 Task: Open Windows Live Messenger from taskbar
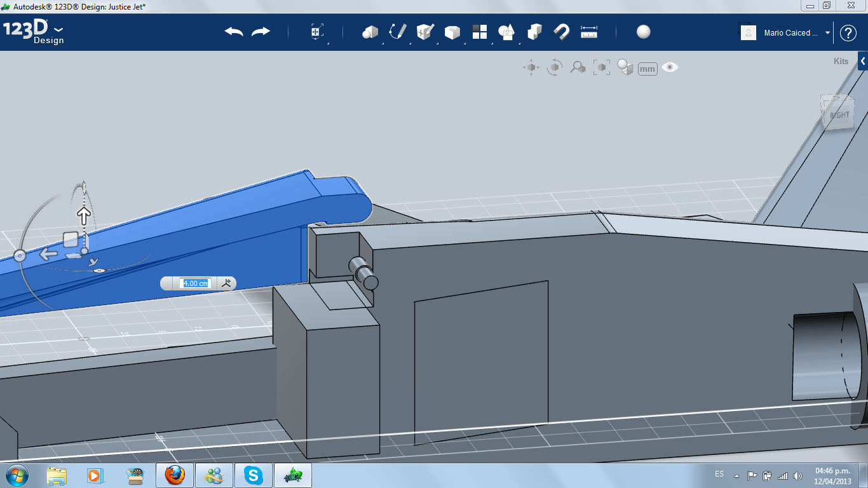coord(214,475)
